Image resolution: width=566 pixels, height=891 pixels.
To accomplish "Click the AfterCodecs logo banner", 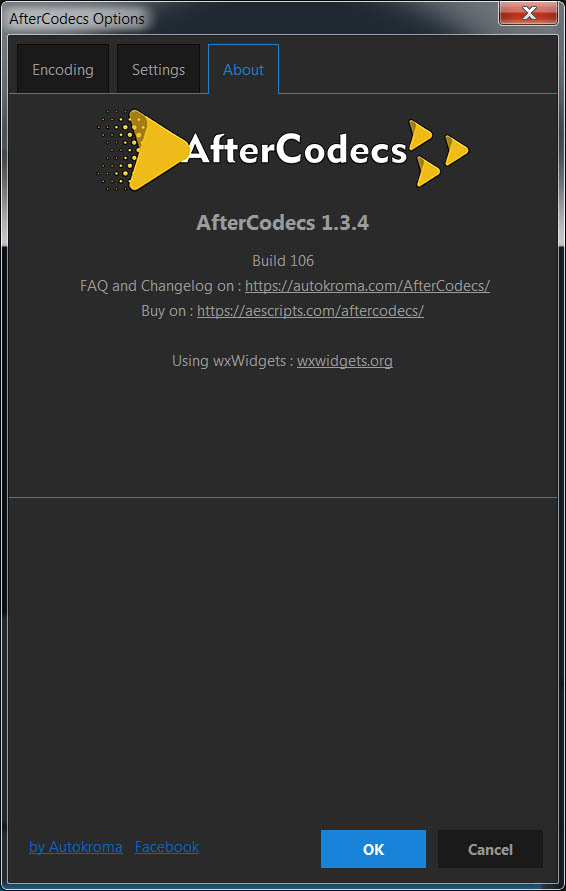I will click(x=283, y=150).
